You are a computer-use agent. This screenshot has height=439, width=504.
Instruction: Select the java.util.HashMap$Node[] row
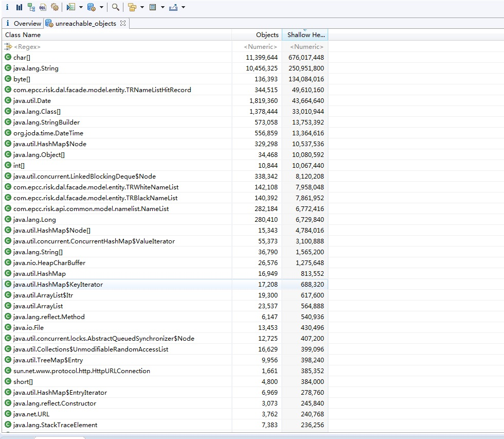click(165, 230)
